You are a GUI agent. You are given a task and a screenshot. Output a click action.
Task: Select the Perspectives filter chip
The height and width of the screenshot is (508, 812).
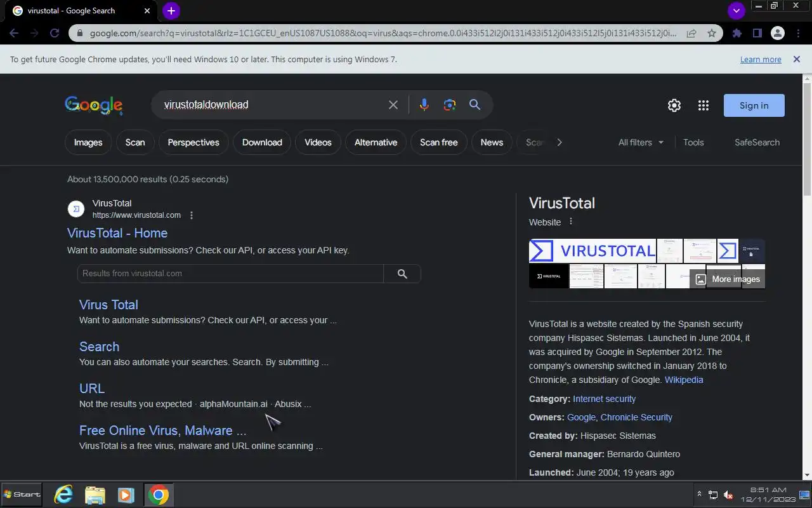[x=193, y=142]
